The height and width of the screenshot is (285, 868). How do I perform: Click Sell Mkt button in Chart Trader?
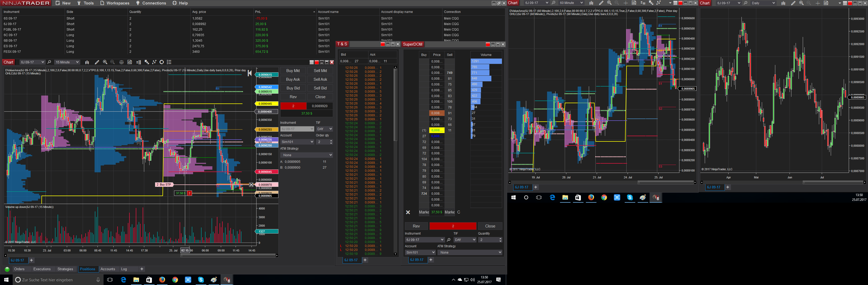click(320, 71)
